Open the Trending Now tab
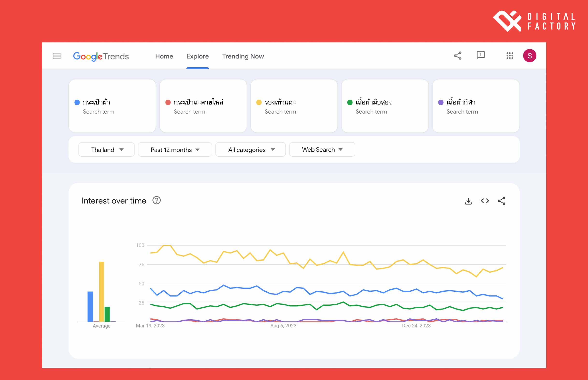 pyautogui.click(x=243, y=56)
